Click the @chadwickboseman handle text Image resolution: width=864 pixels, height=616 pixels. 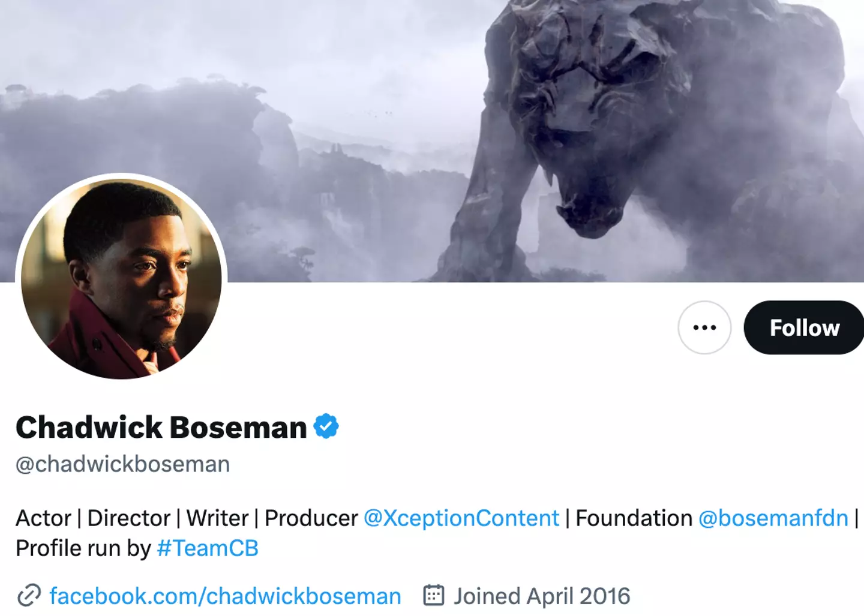coord(123,464)
